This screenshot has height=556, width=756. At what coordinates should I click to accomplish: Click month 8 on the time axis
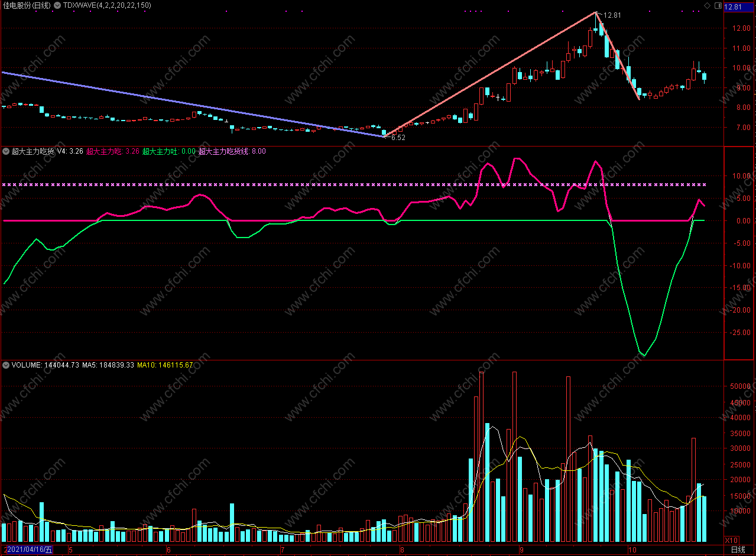tap(402, 550)
